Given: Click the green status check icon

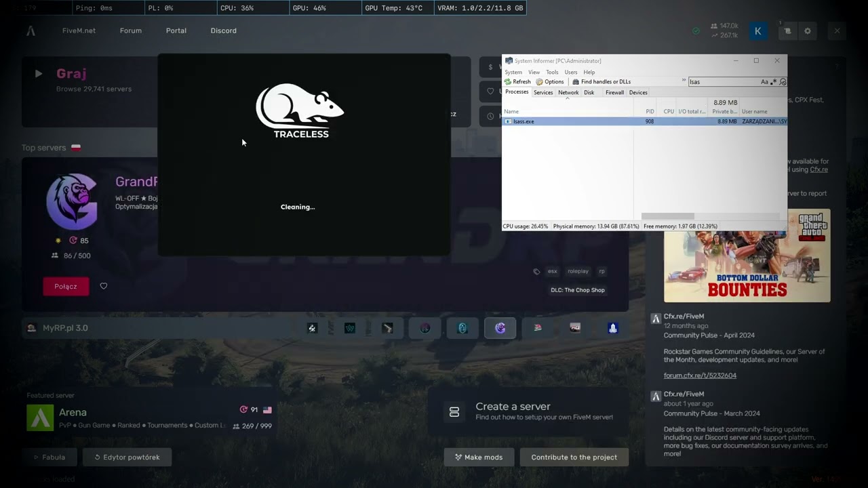Looking at the screenshot, I should 696,30.
